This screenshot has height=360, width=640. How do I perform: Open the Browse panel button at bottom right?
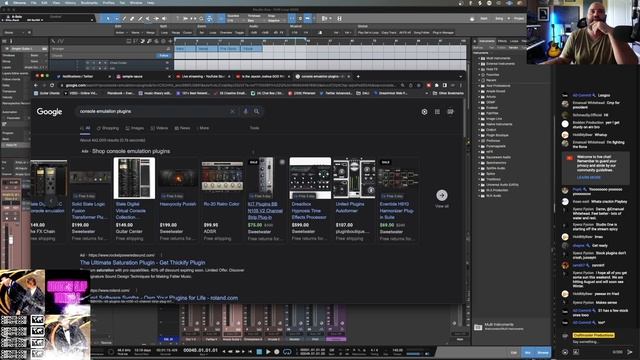click(542, 352)
